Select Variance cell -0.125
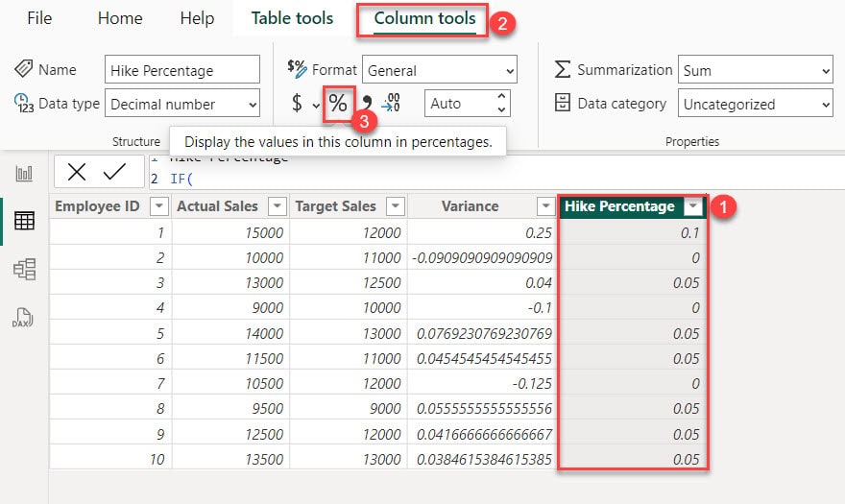The height and width of the screenshot is (504, 845). pyautogui.click(x=483, y=383)
